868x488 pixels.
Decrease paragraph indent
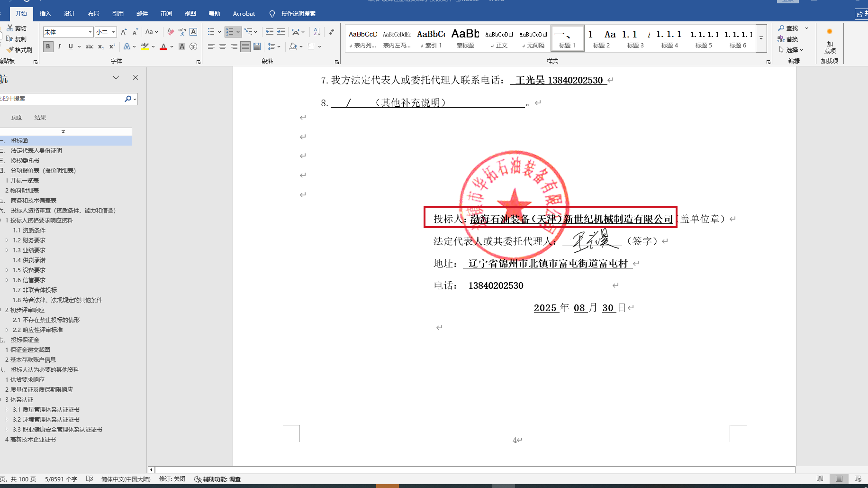pos(270,32)
